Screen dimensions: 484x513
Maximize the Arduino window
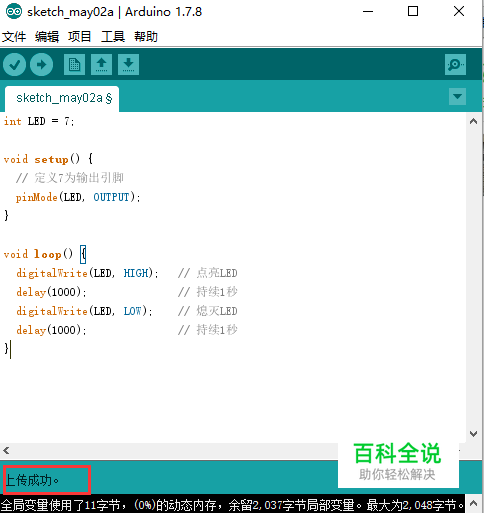[x=413, y=12]
